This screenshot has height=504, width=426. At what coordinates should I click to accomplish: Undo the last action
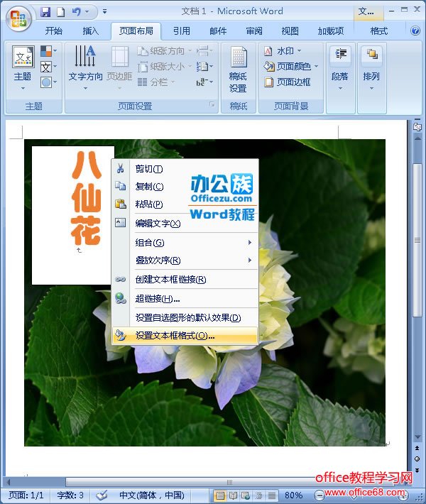point(76,12)
